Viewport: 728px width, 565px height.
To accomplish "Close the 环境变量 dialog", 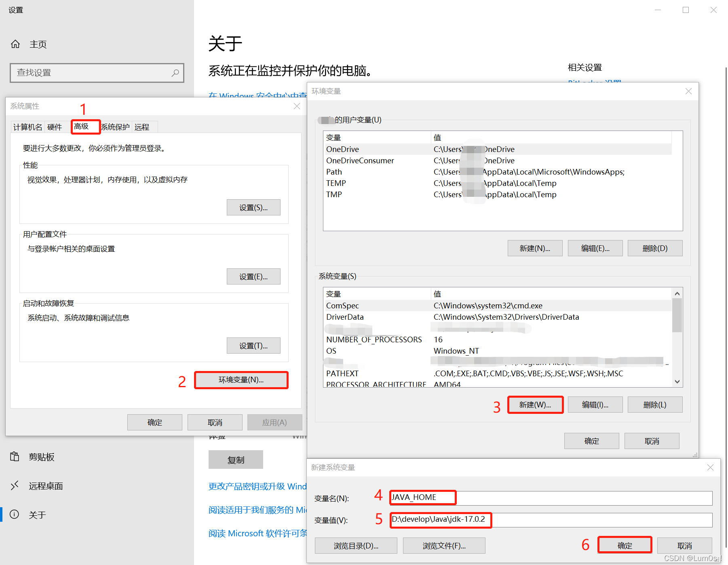I will (689, 91).
